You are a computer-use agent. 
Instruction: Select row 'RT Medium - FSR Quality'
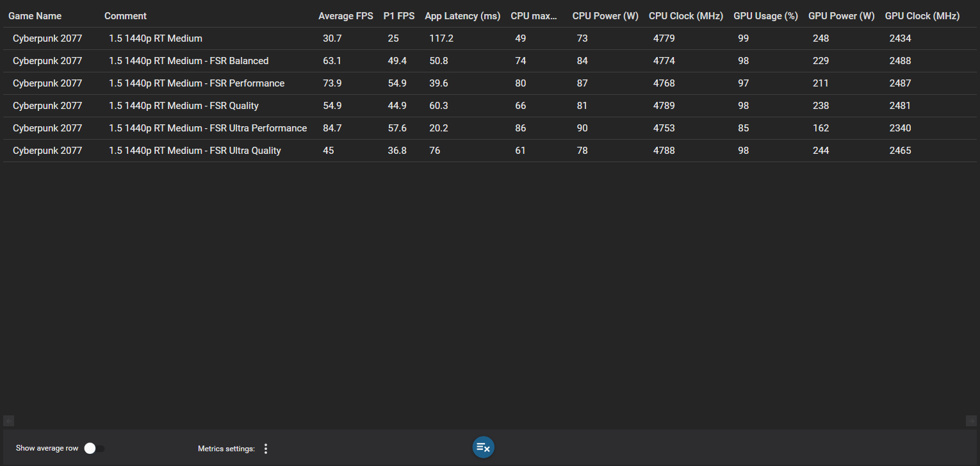490,106
